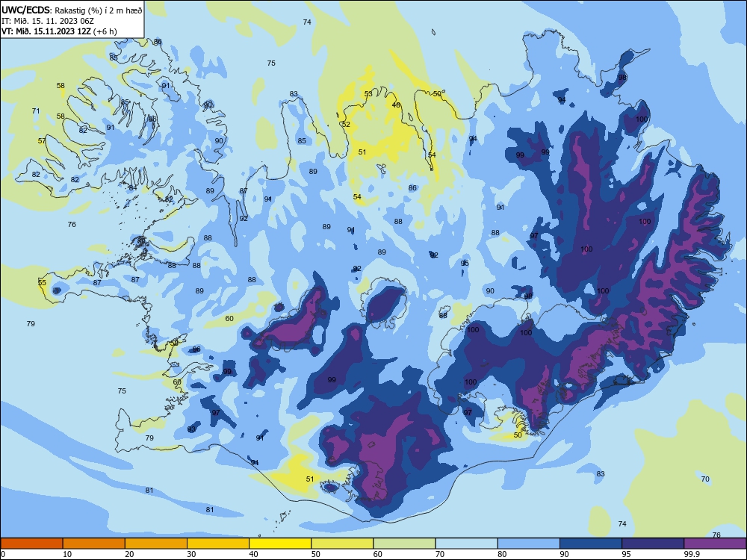Viewport: 747px width, 560px height.
Task: Select the 30–40 amber legend swatch
Action: [x=218, y=544]
